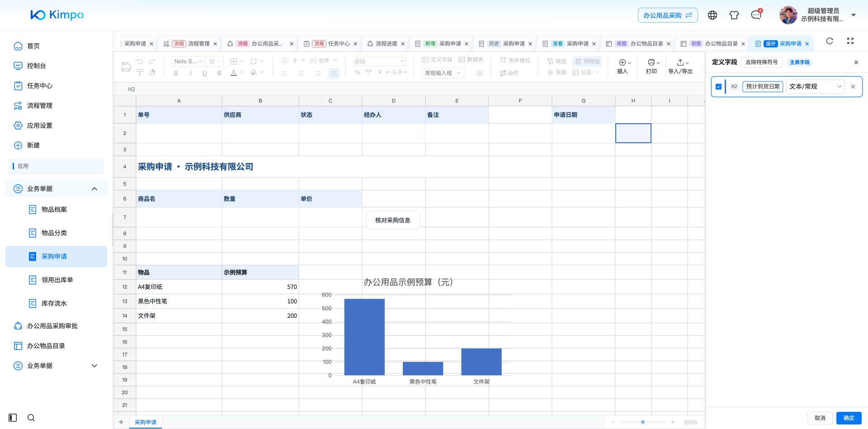868x429 pixels.
Task: Open 物品档案 in sidebar
Action: click(54, 210)
